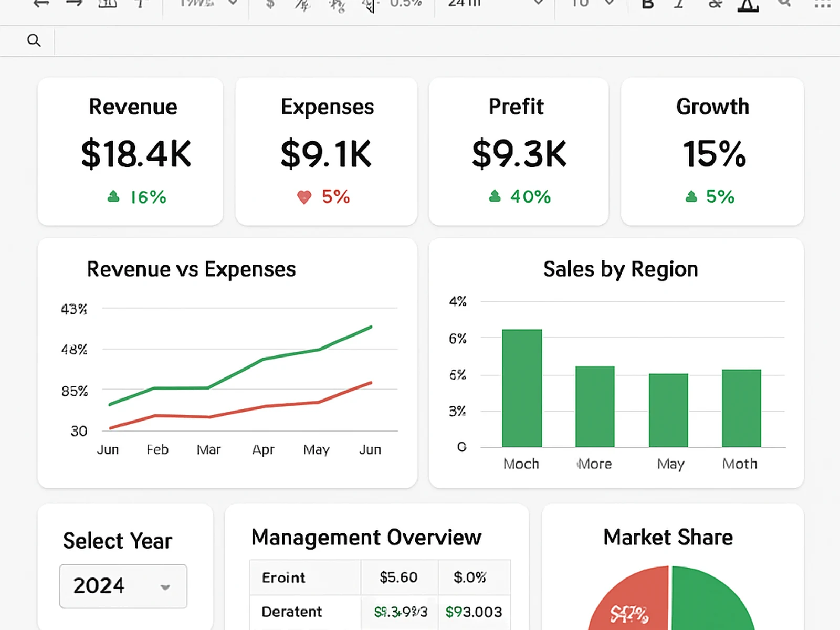Click the Sales by Region chart title
Viewport: 840px width, 630px height.
621,269
